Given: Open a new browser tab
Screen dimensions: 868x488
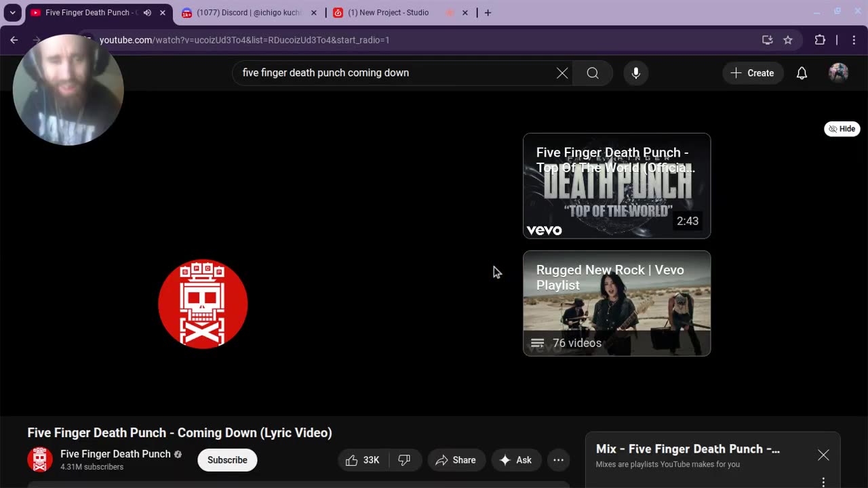Looking at the screenshot, I should coord(488,12).
